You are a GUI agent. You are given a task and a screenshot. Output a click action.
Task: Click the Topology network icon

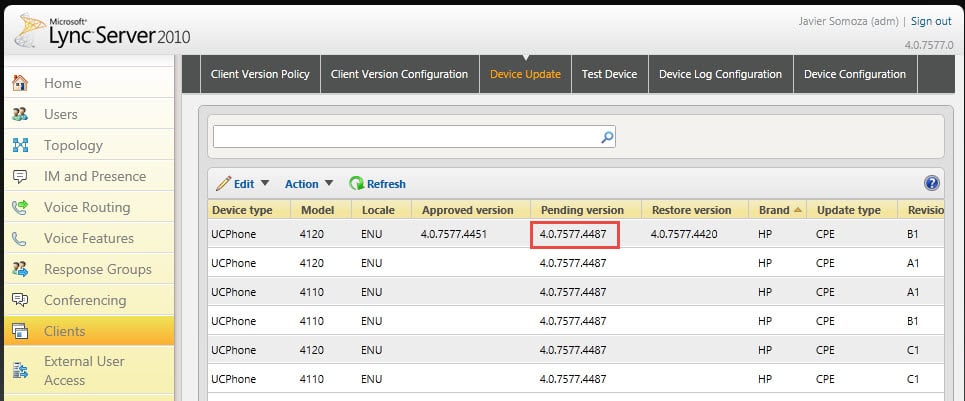20,145
